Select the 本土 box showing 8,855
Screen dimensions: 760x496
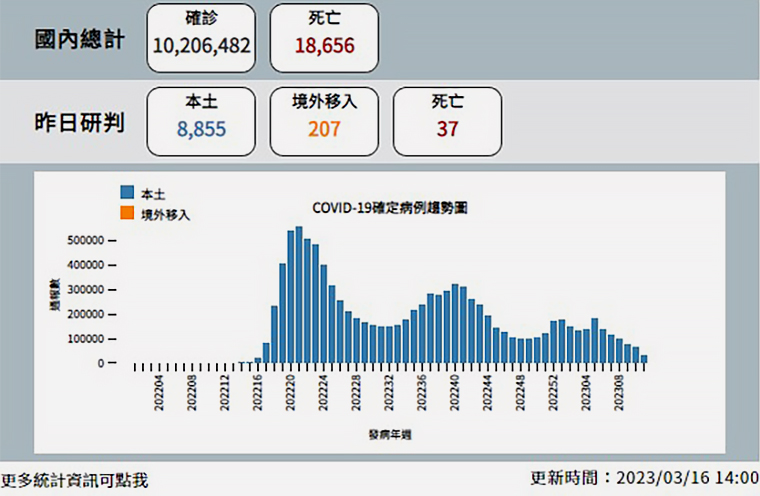(x=202, y=120)
